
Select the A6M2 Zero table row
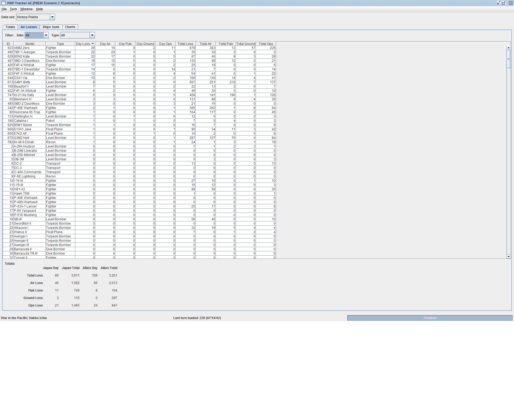29,48
